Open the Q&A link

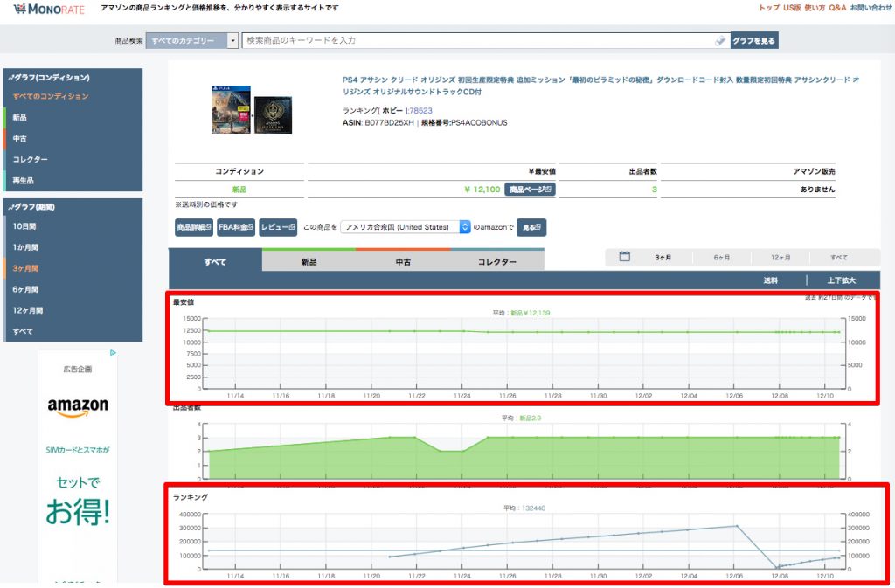pos(837,8)
